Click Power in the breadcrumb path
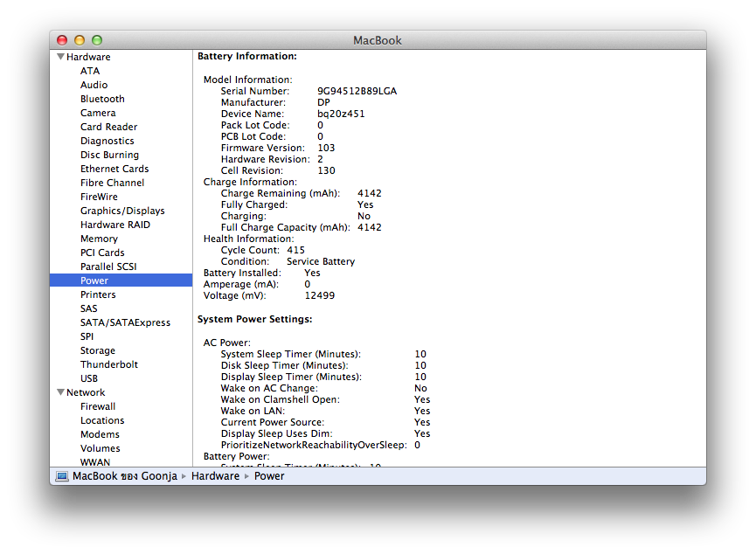 point(268,476)
